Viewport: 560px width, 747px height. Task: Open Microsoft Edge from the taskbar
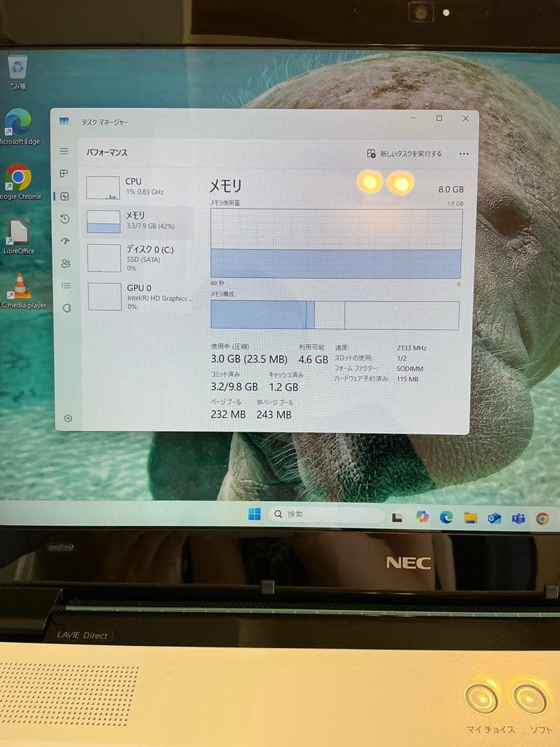pyautogui.click(x=445, y=517)
